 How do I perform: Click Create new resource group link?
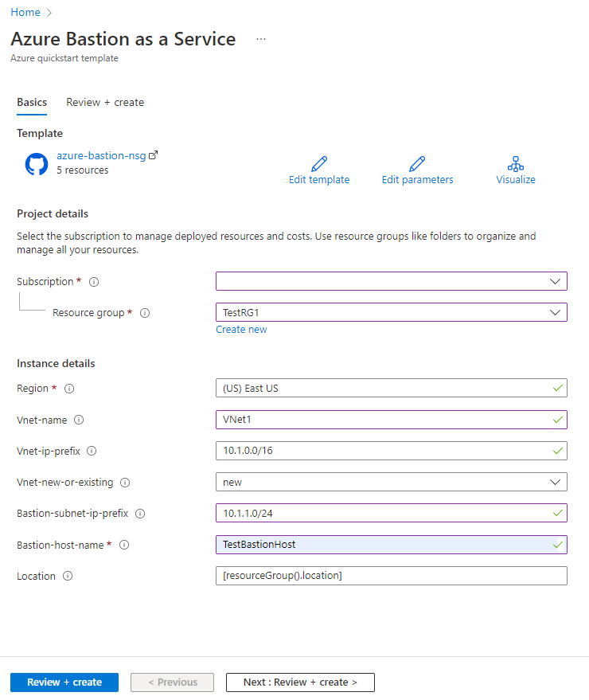241,330
